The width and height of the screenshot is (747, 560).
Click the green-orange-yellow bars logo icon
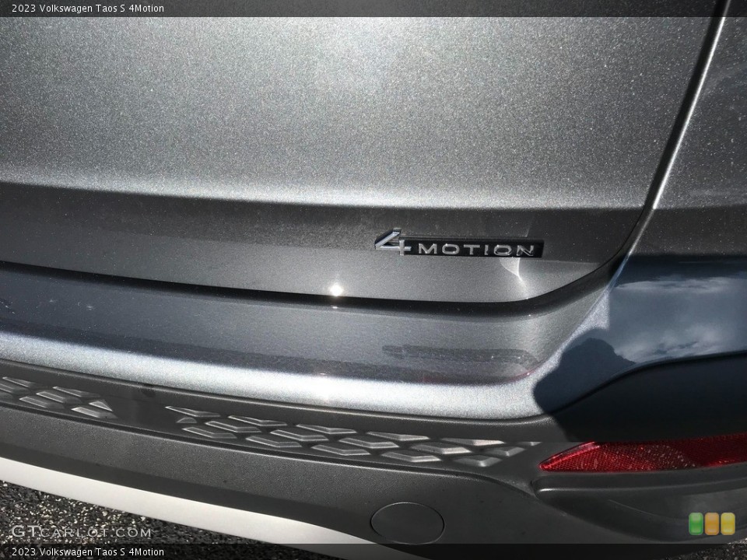[712, 523]
